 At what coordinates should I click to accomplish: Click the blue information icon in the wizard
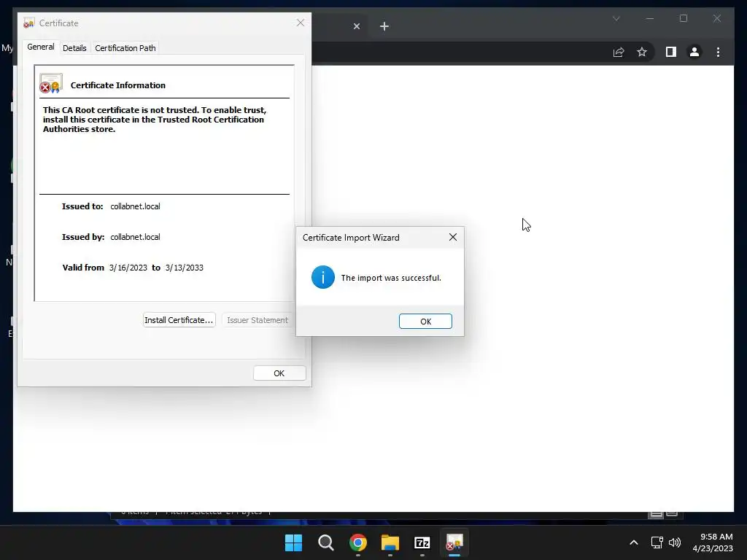[x=323, y=277]
